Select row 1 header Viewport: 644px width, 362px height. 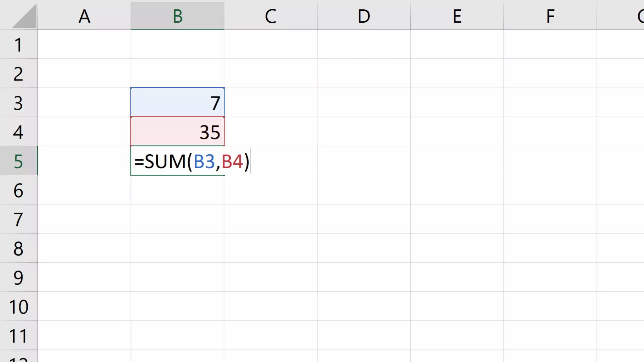point(18,45)
